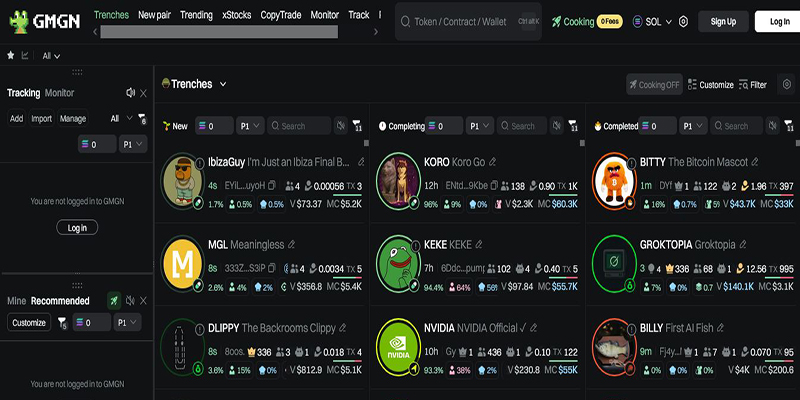This screenshot has height=400, width=800.
Task: Click SOL amount field in Completing column
Action: (x=444, y=126)
